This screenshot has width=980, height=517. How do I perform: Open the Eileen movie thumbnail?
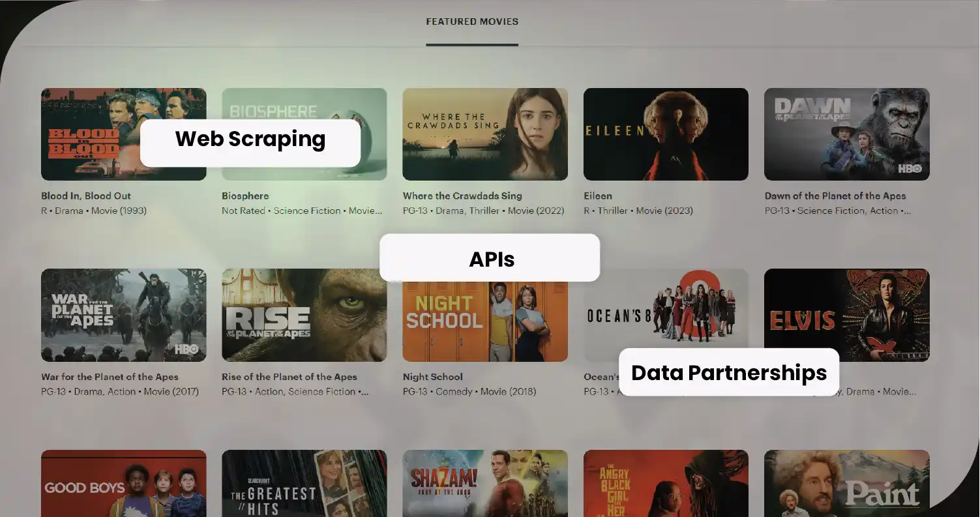[x=665, y=134]
